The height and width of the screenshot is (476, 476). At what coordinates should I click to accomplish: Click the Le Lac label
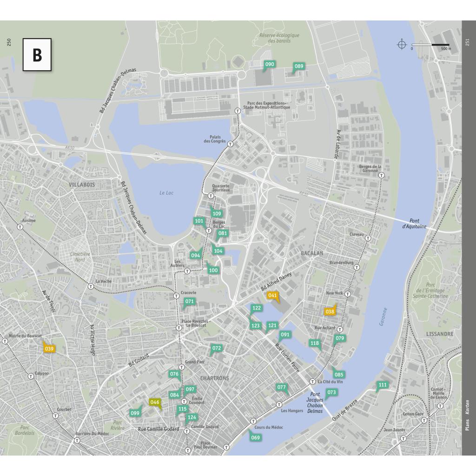166,192
